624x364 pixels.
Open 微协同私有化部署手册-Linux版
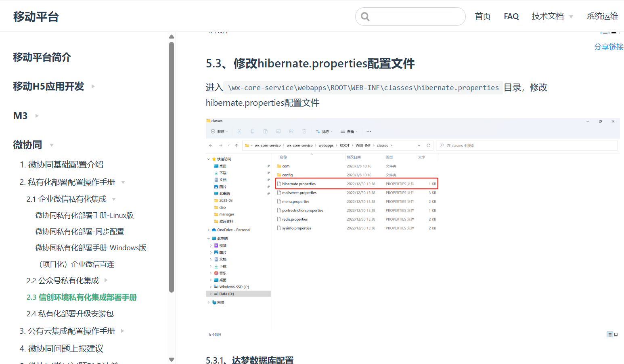(84, 215)
